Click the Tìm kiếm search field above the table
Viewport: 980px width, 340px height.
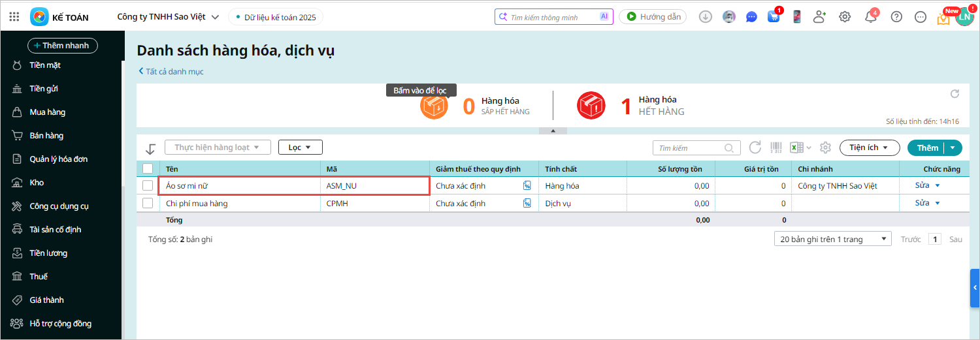[x=689, y=148]
